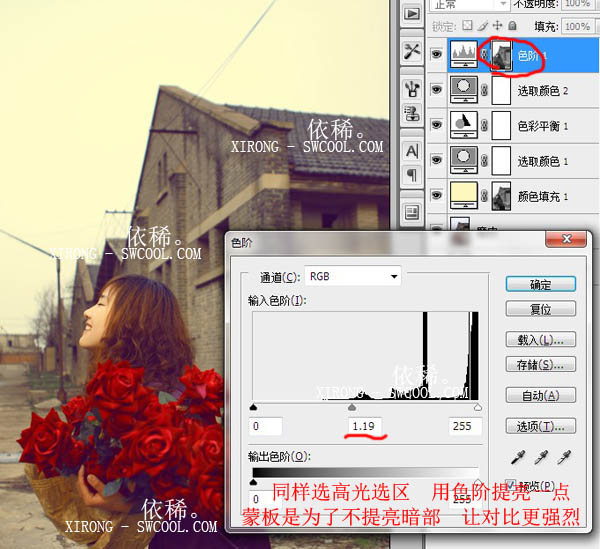Open the tool presets panel icon

click(x=411, y=51)
